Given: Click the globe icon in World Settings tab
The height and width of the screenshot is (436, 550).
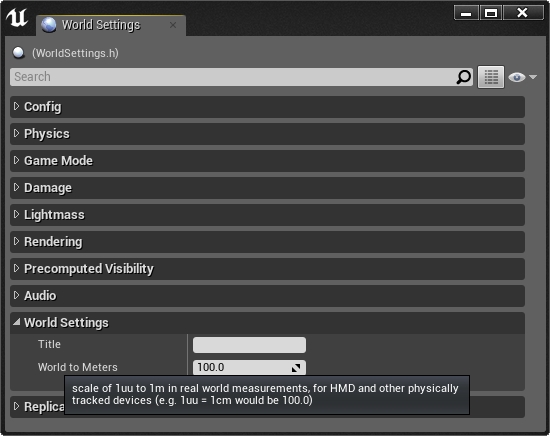Looking at the screenshot, I should pyautogui.click(x=48, y=25).
